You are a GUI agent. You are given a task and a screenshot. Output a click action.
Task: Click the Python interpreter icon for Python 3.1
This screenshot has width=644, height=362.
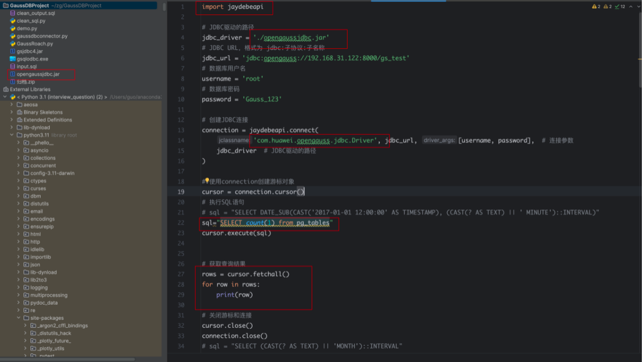(x=12, y=97)
